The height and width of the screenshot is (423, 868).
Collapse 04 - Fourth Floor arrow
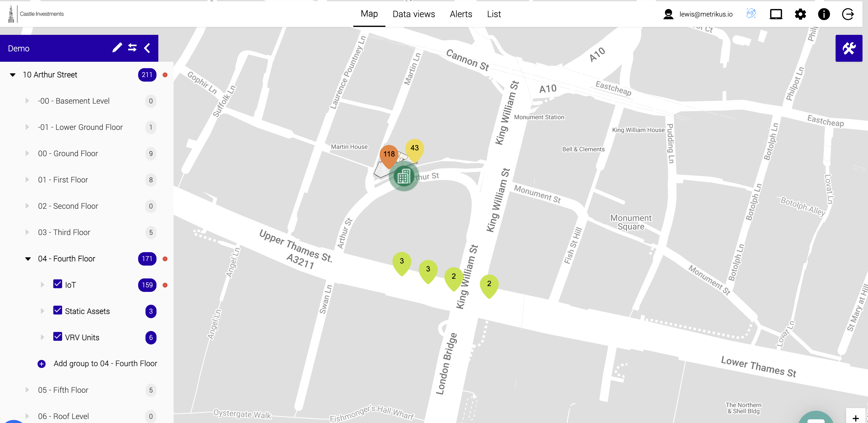coord(28,259)
